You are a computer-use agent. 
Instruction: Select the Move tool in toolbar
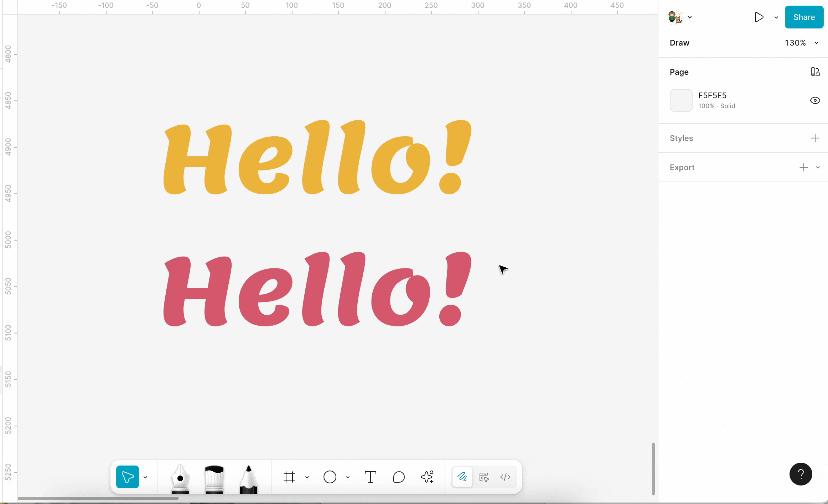[x=128, y=477]
